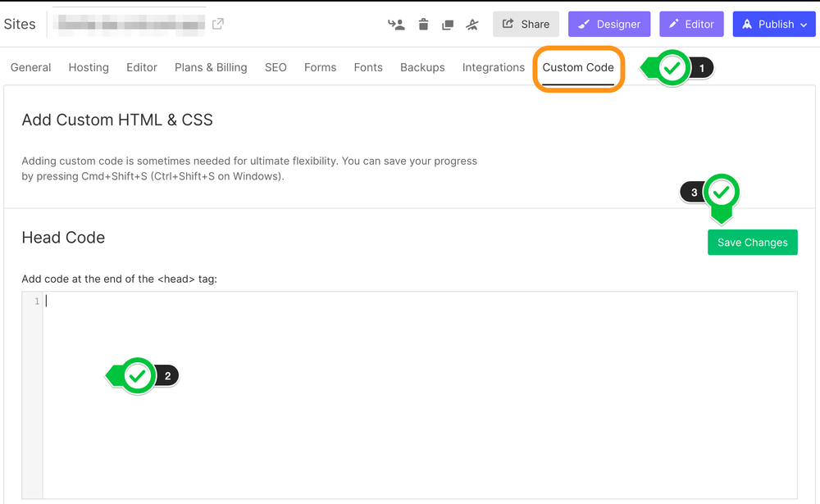Open the Integrations tab
Screen dimensions: 820x504
pos(493,67)
